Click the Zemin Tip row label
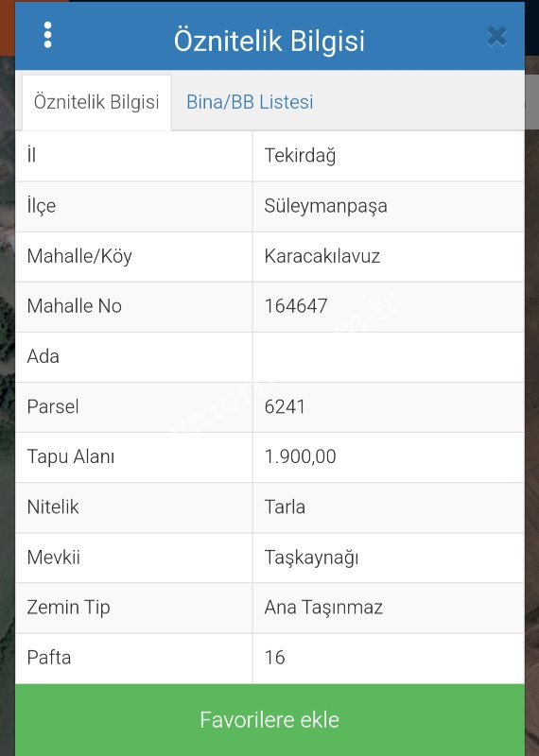 (68, 608)
